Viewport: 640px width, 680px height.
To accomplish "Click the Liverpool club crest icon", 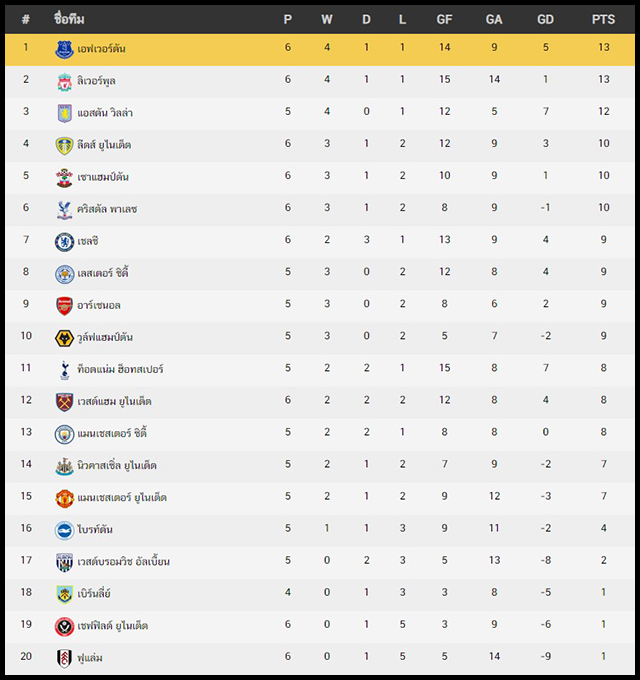I will point(64,81).
